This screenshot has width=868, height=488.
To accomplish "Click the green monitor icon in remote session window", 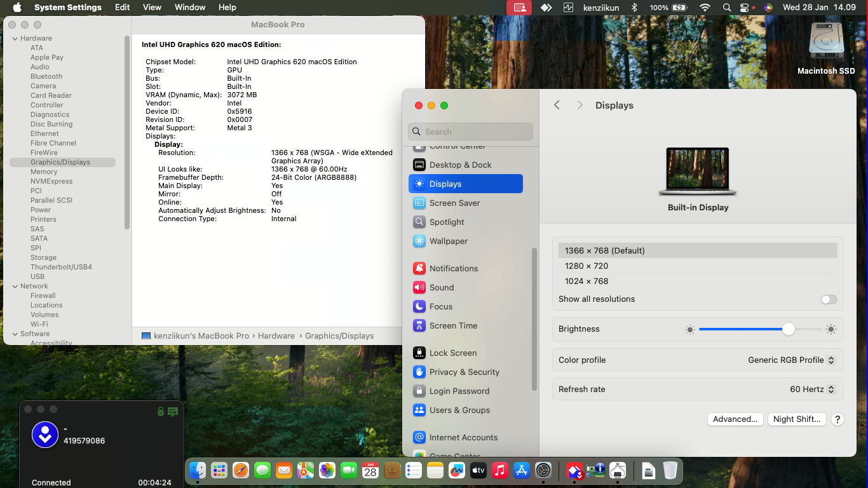I will point(173,411).
